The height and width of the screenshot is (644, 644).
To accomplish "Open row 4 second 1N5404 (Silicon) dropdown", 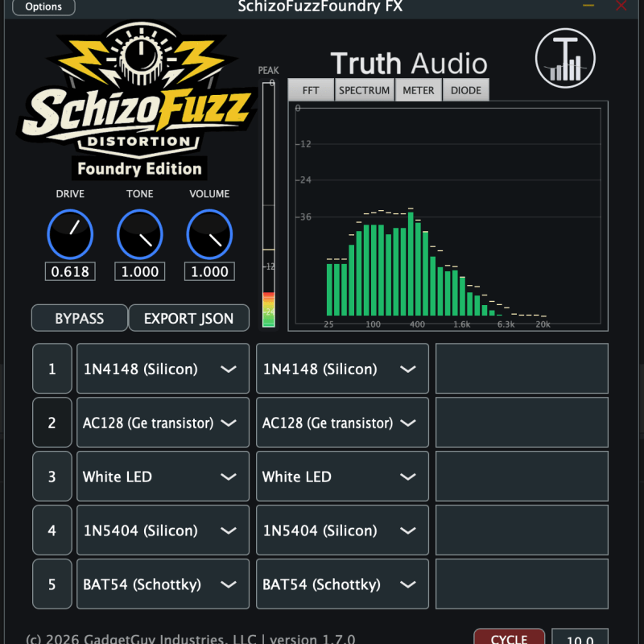I will coord(343,530).
